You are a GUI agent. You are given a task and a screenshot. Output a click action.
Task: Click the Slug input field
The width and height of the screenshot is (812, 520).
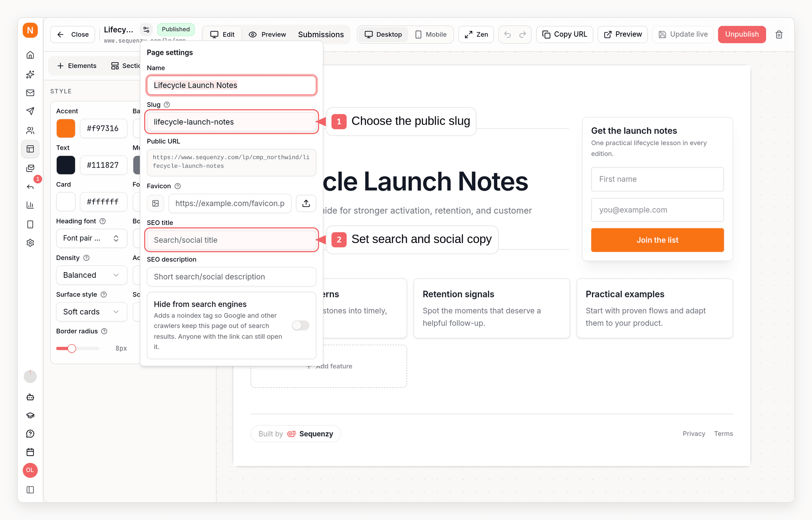click(x=231, y=122)
